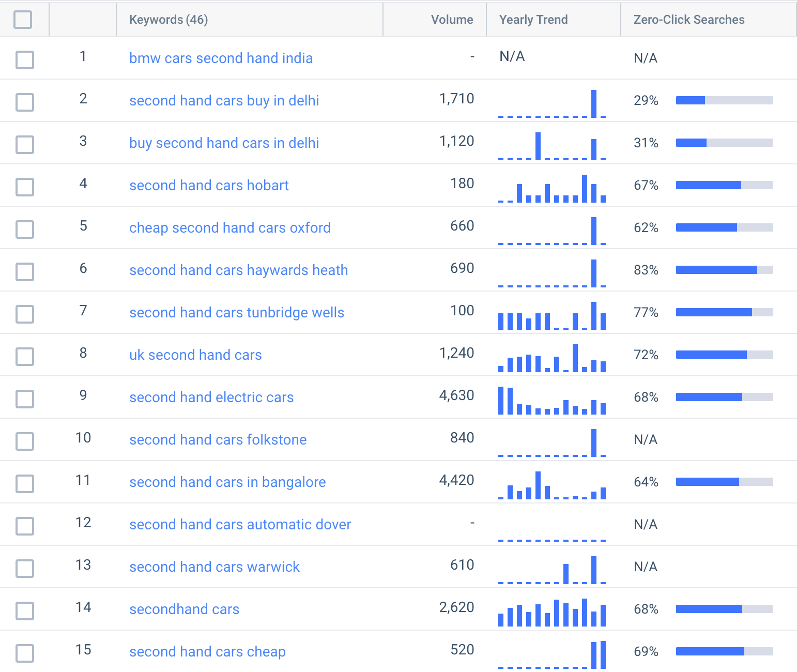Sort by the Volume column header
The width and height of the screenshot is (797, 672).
point(452,19)
